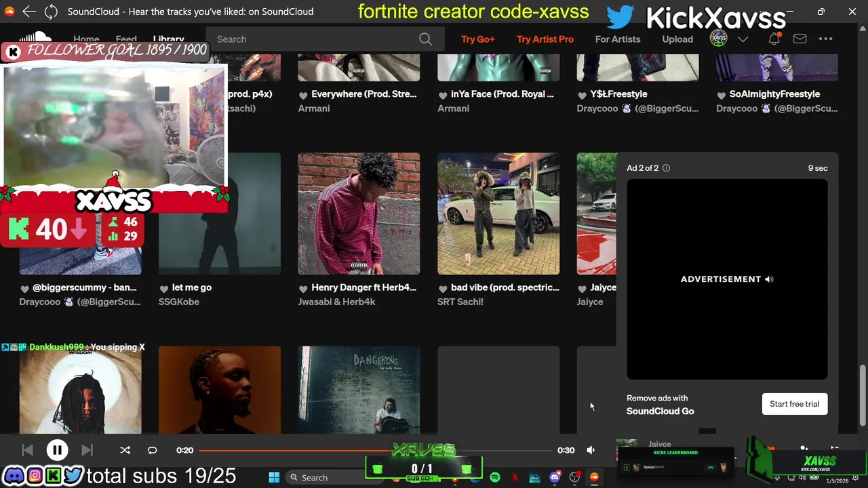The height and width of the screenshot is (488, 868).
Task: Toggle the advertisement sound icon
Action: 769,279
